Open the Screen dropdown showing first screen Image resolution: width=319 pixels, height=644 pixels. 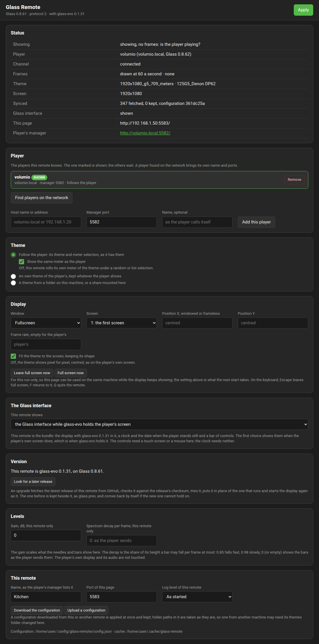(122, 323)
